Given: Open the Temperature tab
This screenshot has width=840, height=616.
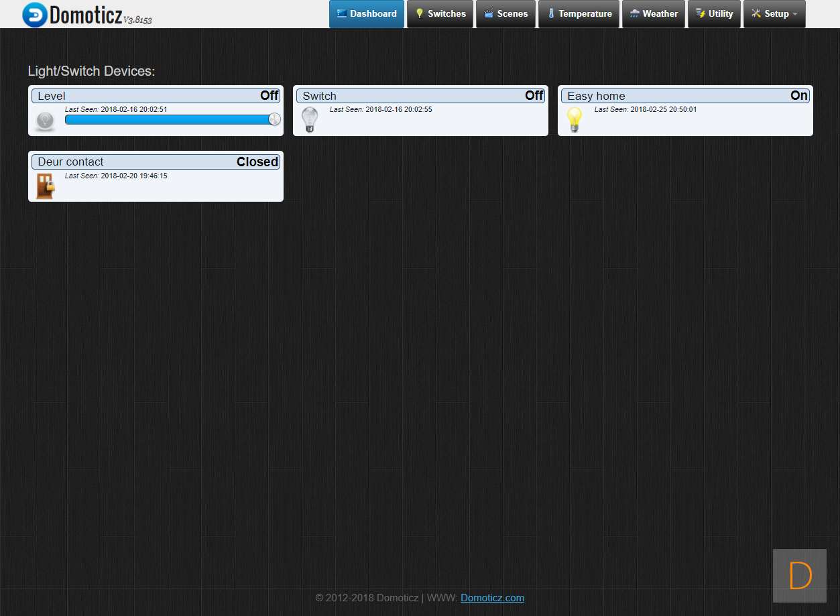Looking at the screenshot, I should (x=579, y=14).
